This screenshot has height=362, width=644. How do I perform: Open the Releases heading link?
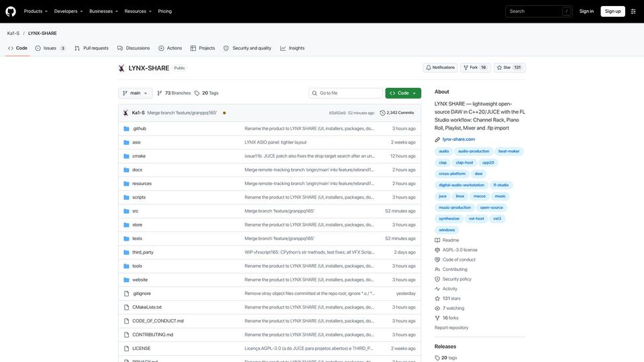point(445,347)
